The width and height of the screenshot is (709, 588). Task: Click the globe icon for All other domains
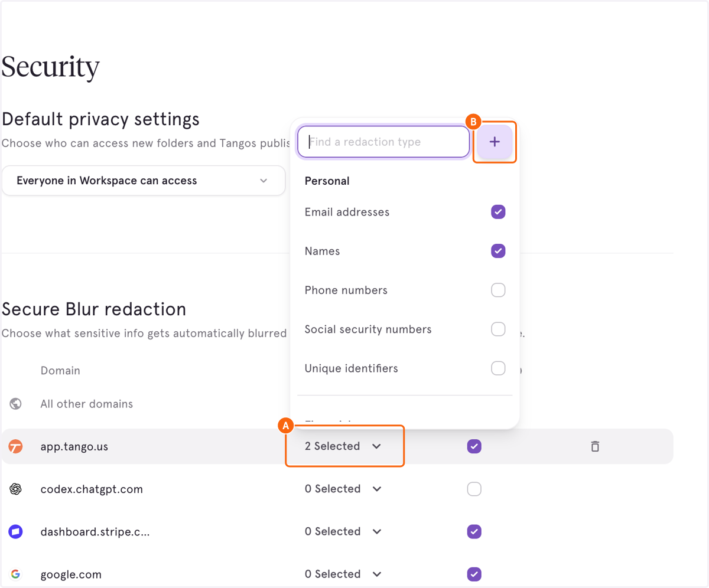pyautogui.click(x=15, y=404)
